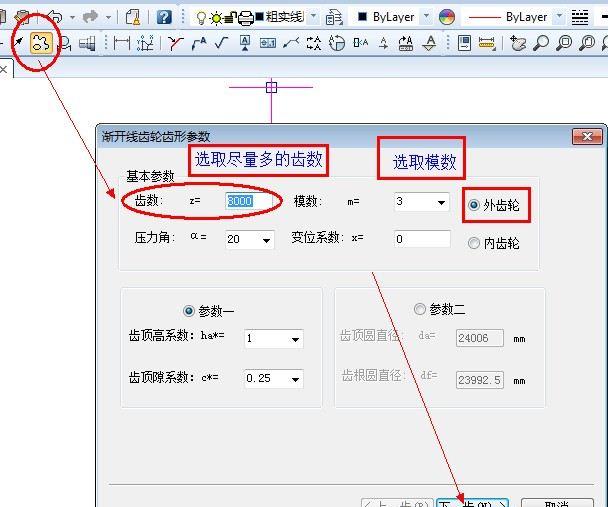
Task: Select the gear tool icon
Action: (x=41, y=43)
